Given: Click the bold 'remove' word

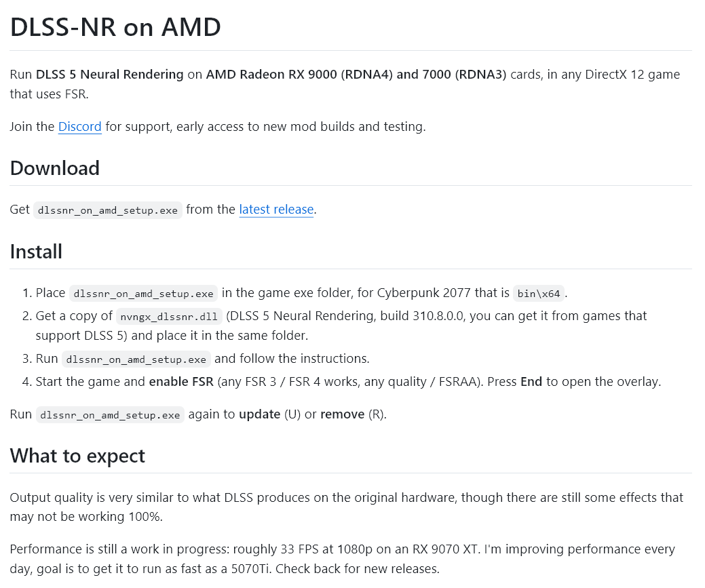Looking at the screenshot, I should coord(342,414).
